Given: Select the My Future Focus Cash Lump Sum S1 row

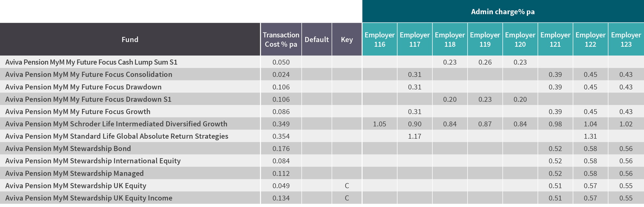Looking at the screenshot, I should (322, 62).
